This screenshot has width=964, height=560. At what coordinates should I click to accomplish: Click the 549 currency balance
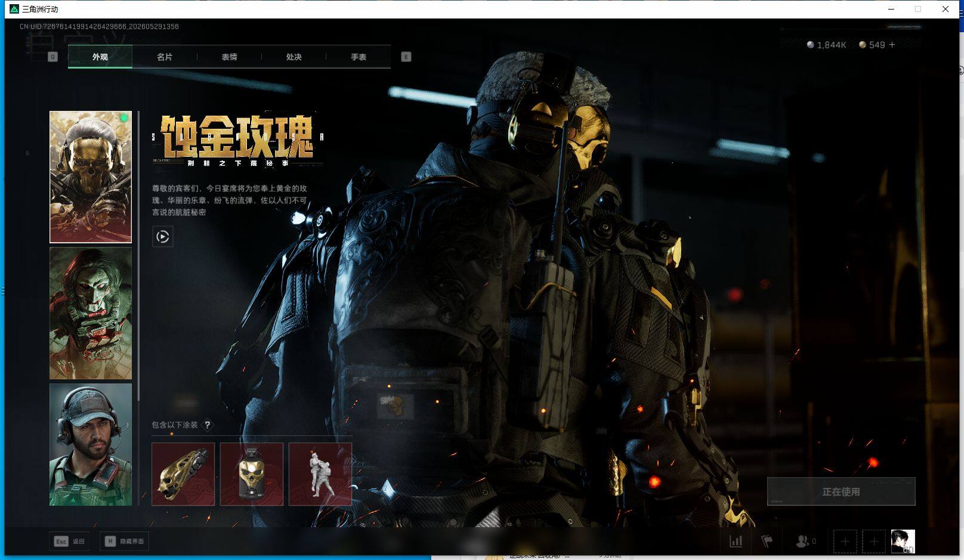(877, 45)
